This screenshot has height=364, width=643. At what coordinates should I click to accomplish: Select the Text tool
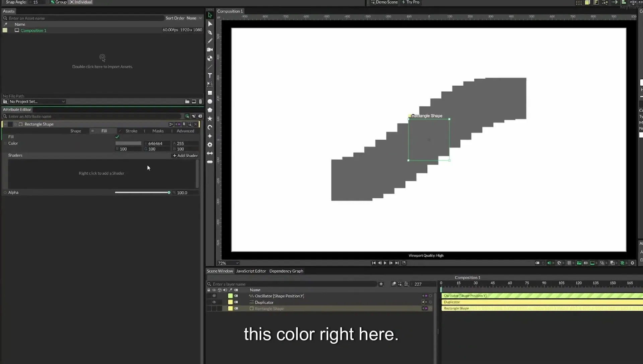pyautogui.click(x=210, y=76)
